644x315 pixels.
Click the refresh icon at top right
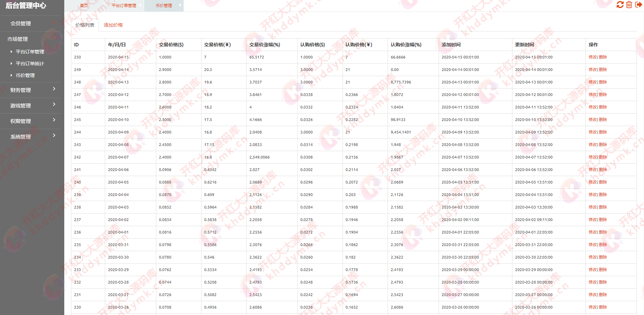620,5
